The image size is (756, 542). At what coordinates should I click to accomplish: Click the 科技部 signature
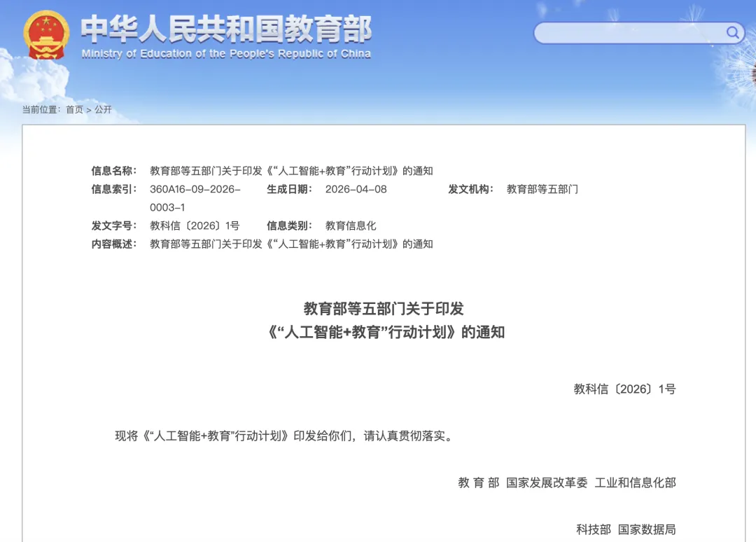[594, 529]
